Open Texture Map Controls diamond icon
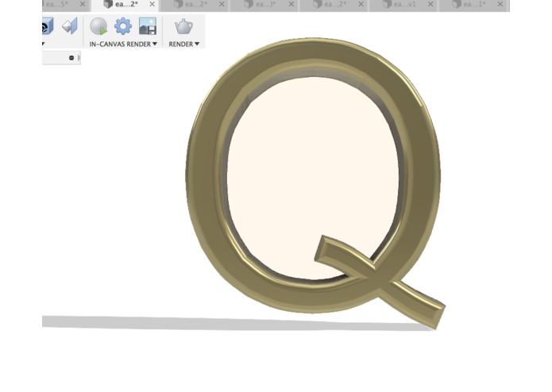The image size is (552, 392). 70,26
